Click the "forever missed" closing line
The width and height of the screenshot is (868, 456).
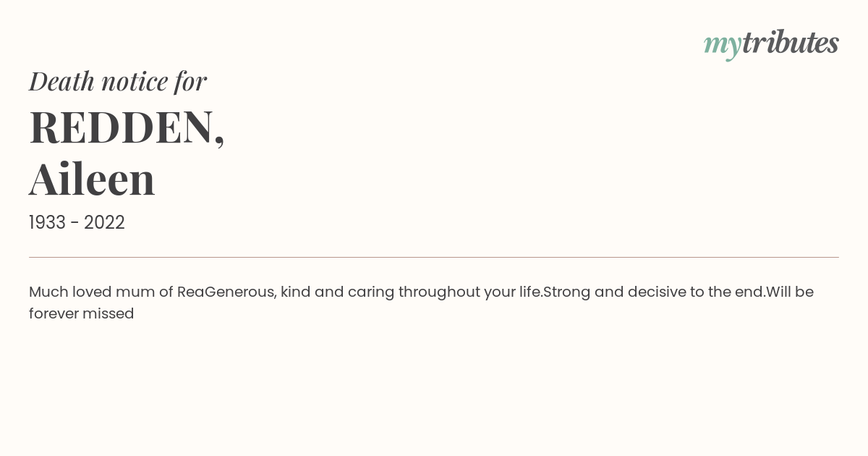[x=82, y=313]
